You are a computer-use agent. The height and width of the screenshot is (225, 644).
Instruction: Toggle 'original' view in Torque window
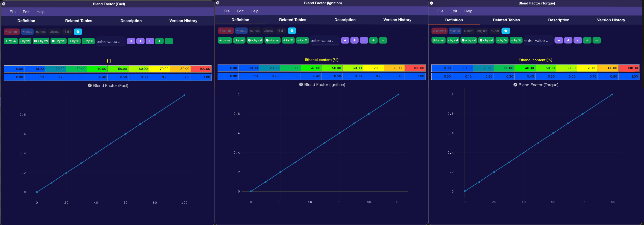pos(482,31)
